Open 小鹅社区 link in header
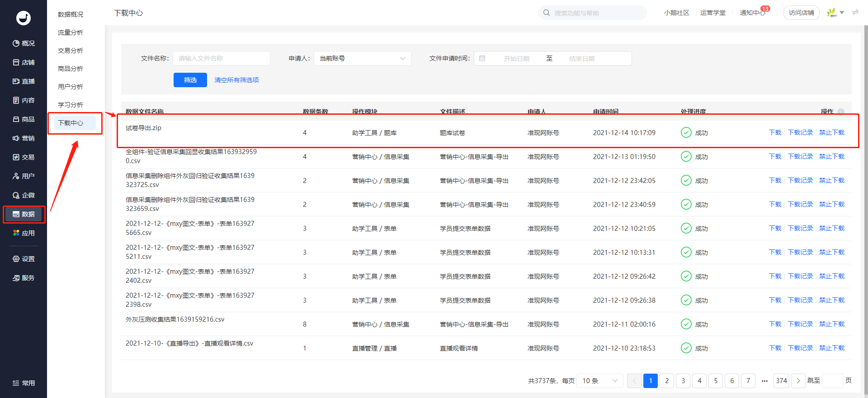The width and height of the screenshot is (868, 398). point(677,13)
